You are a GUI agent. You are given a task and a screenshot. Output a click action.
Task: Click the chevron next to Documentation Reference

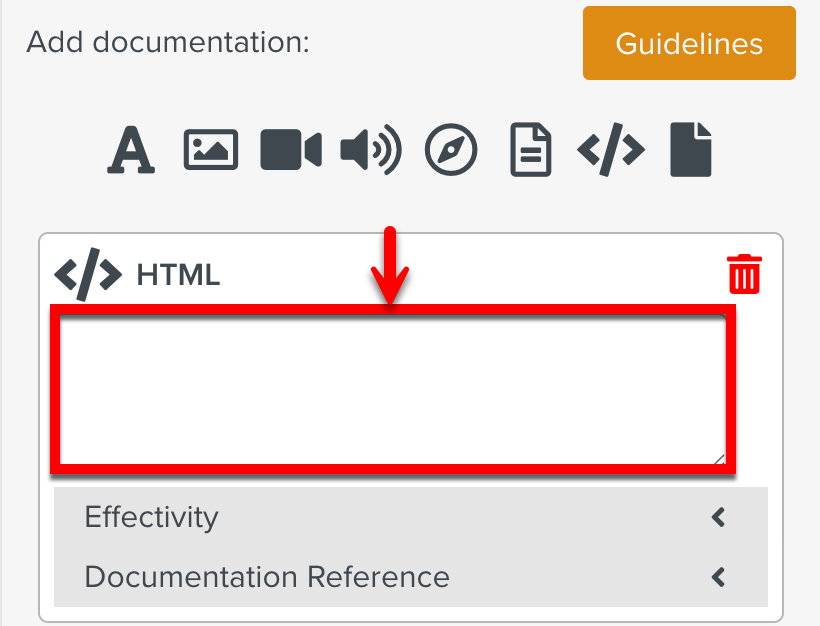click(x=717, y=577)
